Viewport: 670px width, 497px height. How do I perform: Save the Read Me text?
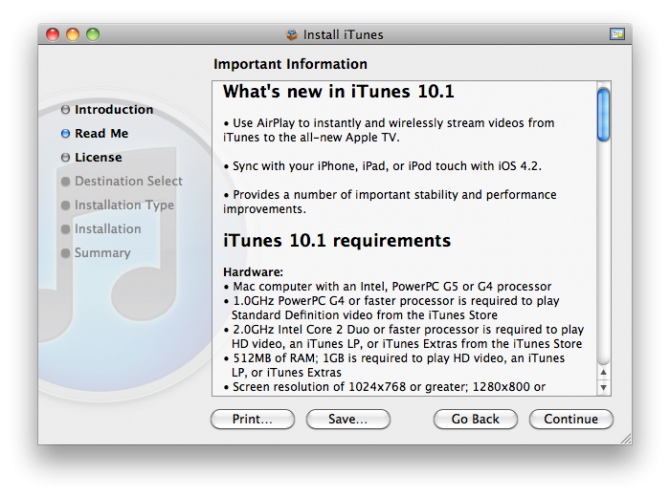pyautogui.click(x=348, y=419)
